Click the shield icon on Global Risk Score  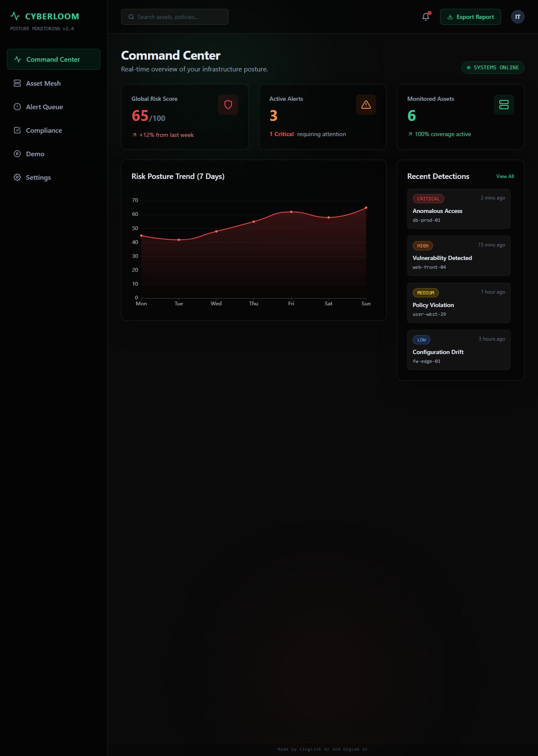[x=228, y=105]
